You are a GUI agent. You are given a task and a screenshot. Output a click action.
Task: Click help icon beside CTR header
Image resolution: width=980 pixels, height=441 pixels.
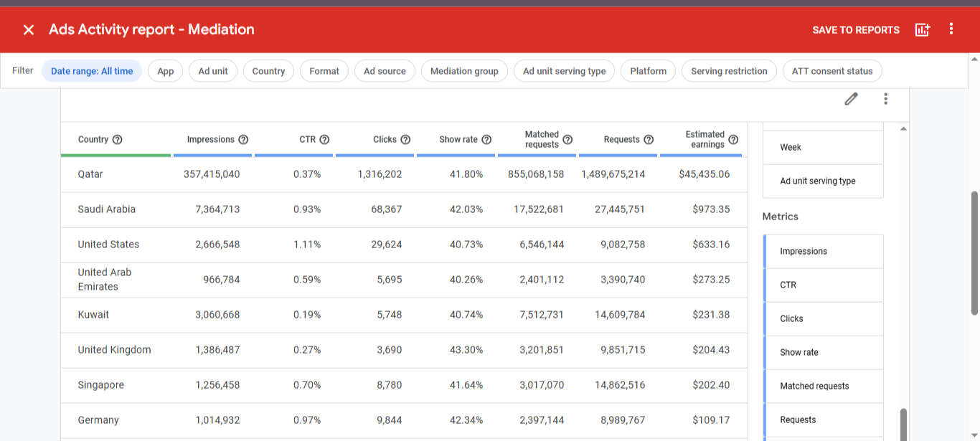324,140
